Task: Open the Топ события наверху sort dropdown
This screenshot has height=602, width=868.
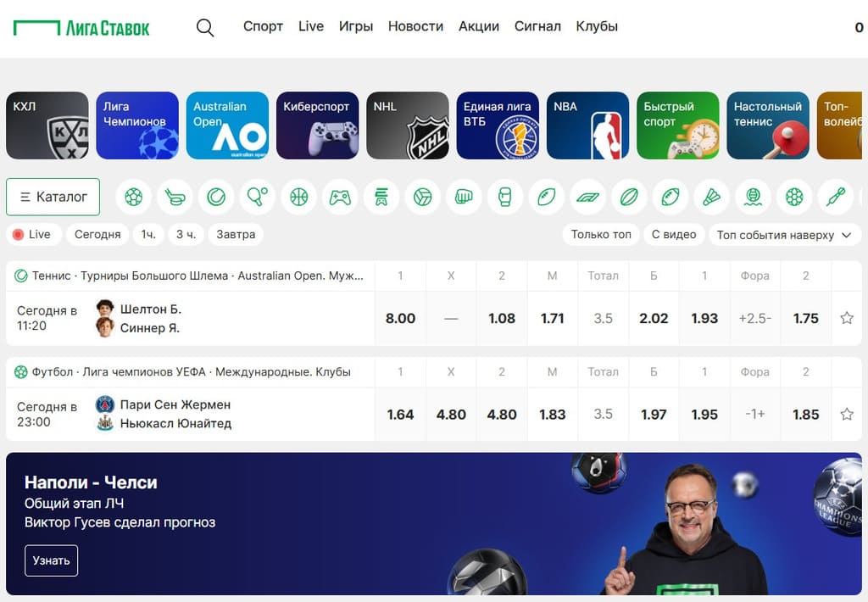Action: (x=784, y=235)
